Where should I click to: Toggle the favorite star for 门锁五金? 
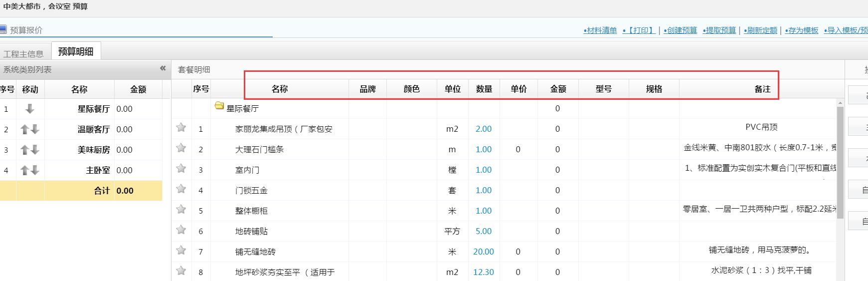(181, 189)
